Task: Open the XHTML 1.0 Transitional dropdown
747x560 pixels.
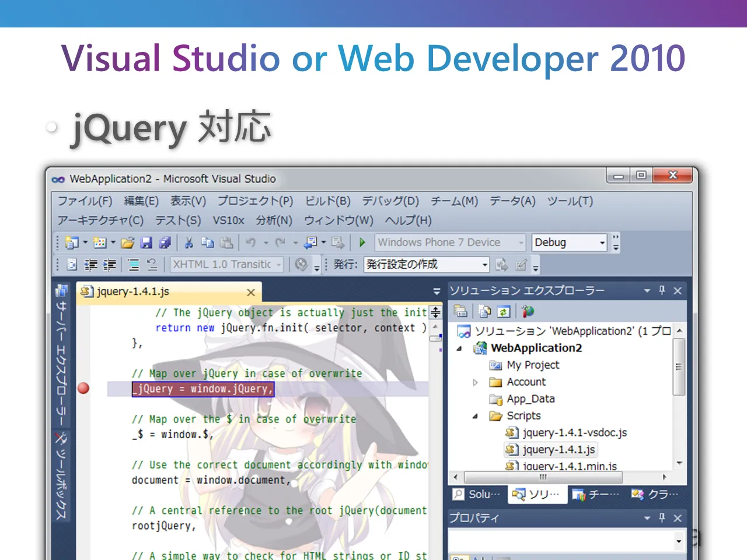Action: click(x=279, y=265)
